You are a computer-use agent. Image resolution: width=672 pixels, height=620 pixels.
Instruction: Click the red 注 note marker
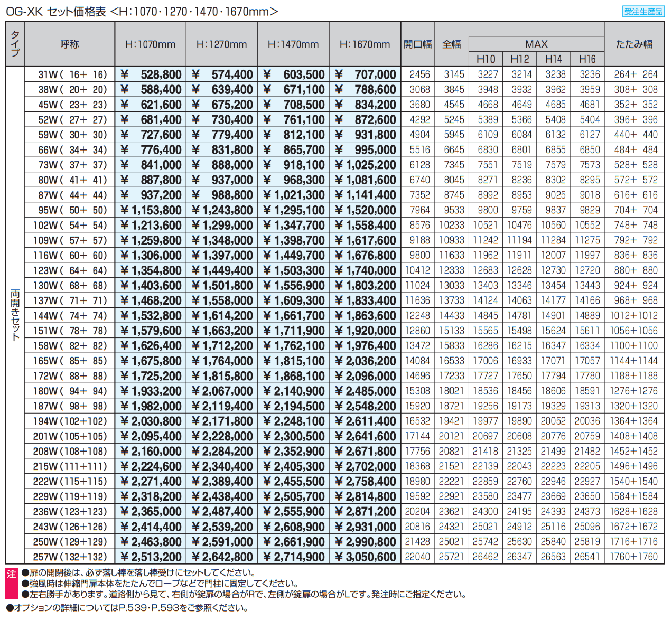click(x=11, y=574)
